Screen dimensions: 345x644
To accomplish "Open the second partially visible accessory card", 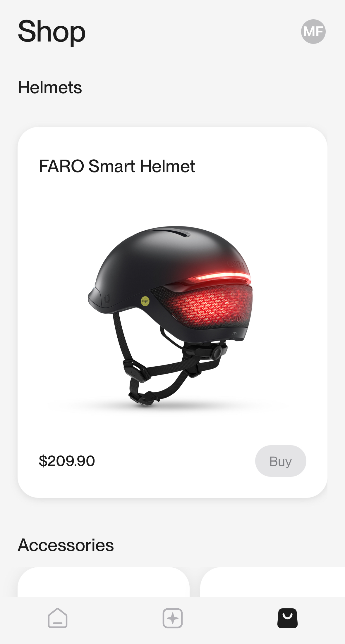I will (272, 582).
